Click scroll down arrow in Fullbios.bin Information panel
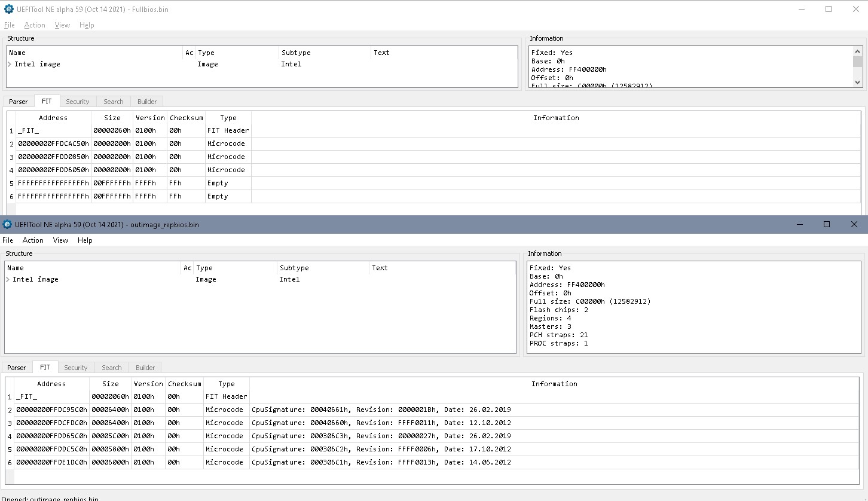The width and height of the screenshot is (868, 501). click(x=857, y=83)
